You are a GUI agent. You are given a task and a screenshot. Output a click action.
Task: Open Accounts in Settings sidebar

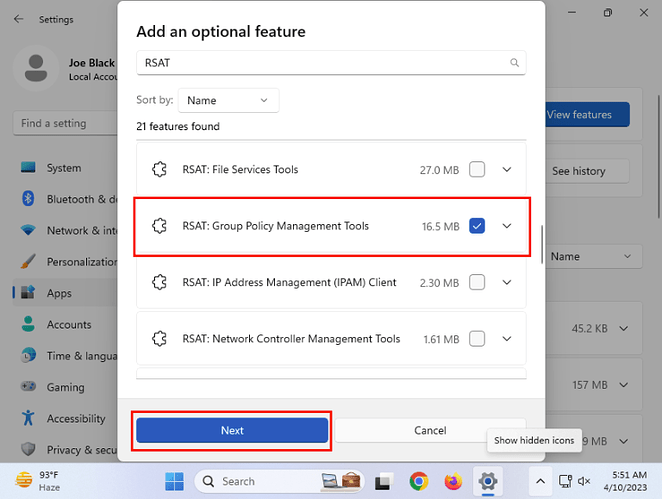coord(65,324)
